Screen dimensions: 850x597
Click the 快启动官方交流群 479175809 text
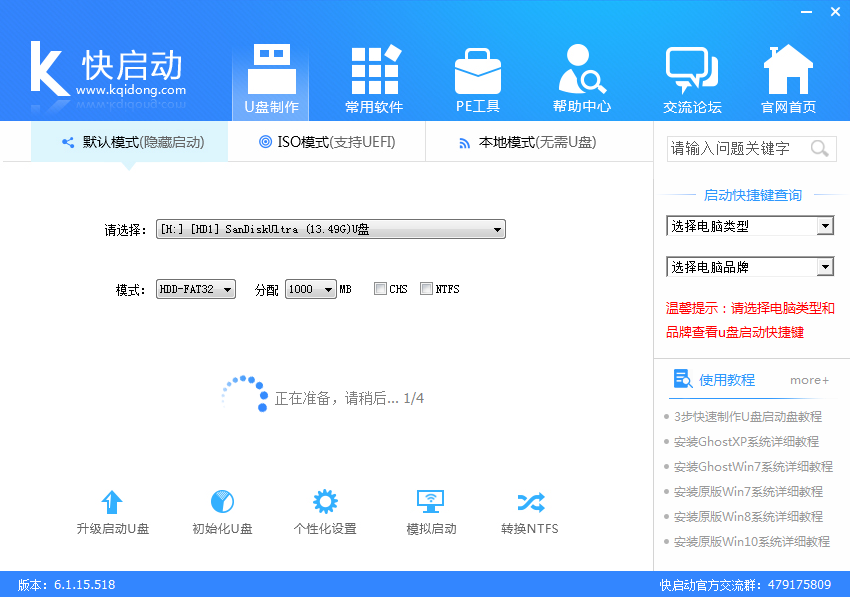coord(745,585)
